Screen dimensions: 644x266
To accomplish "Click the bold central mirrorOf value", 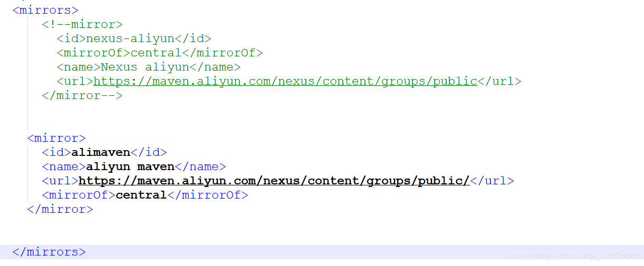I will 141,195.
